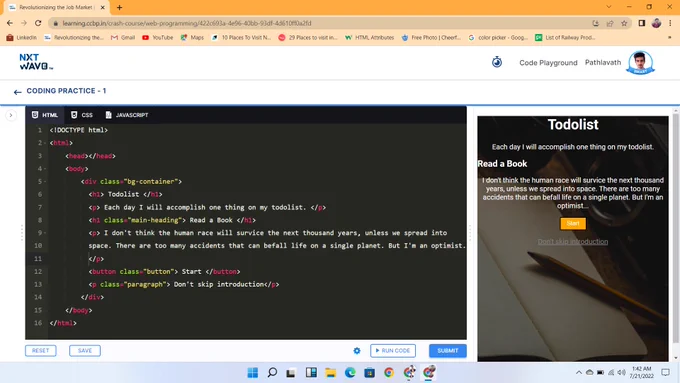Open volume icon in system tray
The width and height of the screenshot is (680, 383).
[621, 373]
